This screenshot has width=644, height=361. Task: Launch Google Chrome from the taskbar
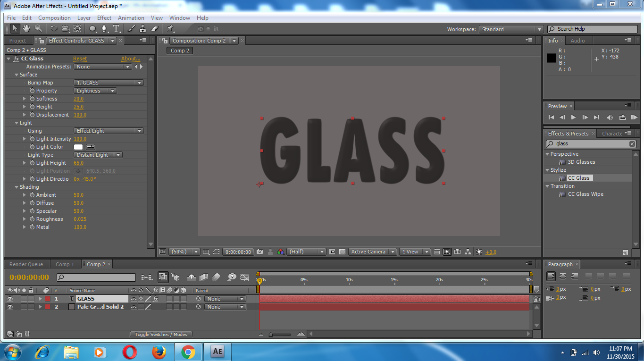tap(188, 352)
